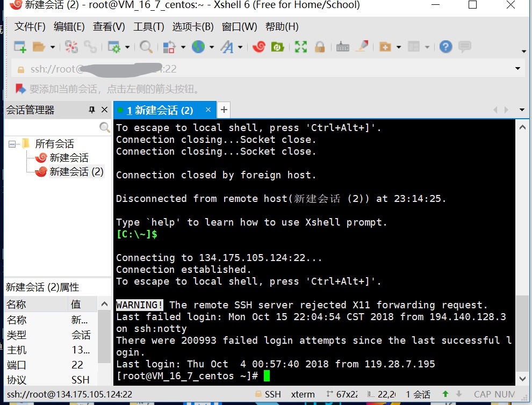Open the on-screen keyboard icon
532x405 pixels.
(x=342, y=47)
